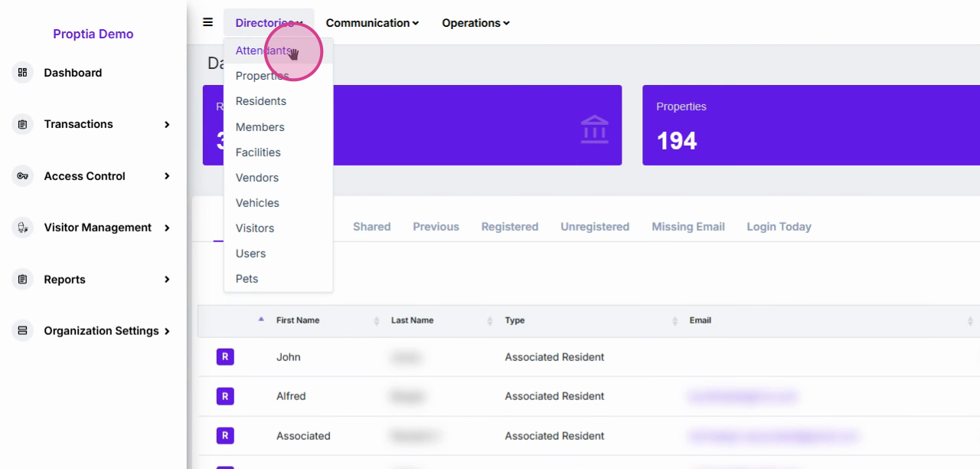Open the Communication dropdown menu
Viewport: 980px width, 469px height.
tap(372, 23)
